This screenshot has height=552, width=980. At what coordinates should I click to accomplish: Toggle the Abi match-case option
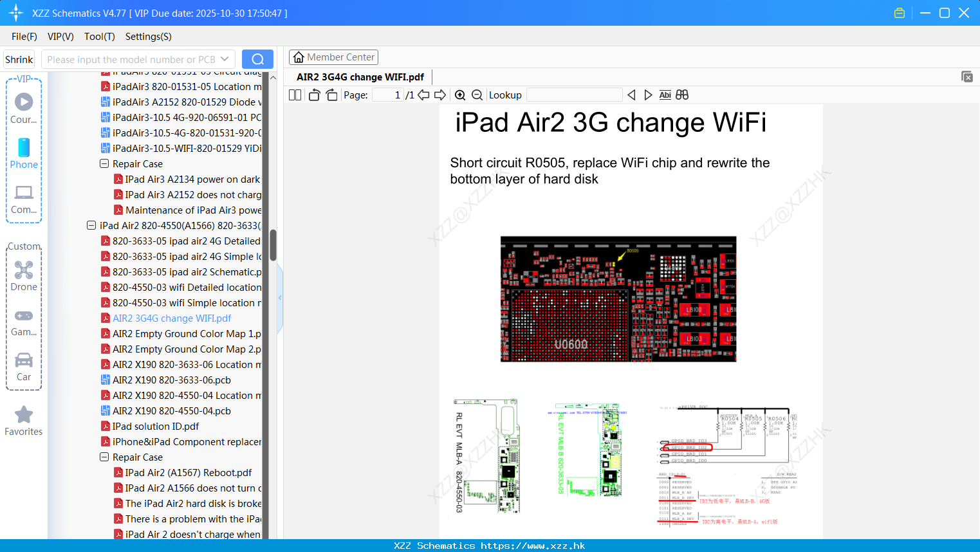[665, 95]
